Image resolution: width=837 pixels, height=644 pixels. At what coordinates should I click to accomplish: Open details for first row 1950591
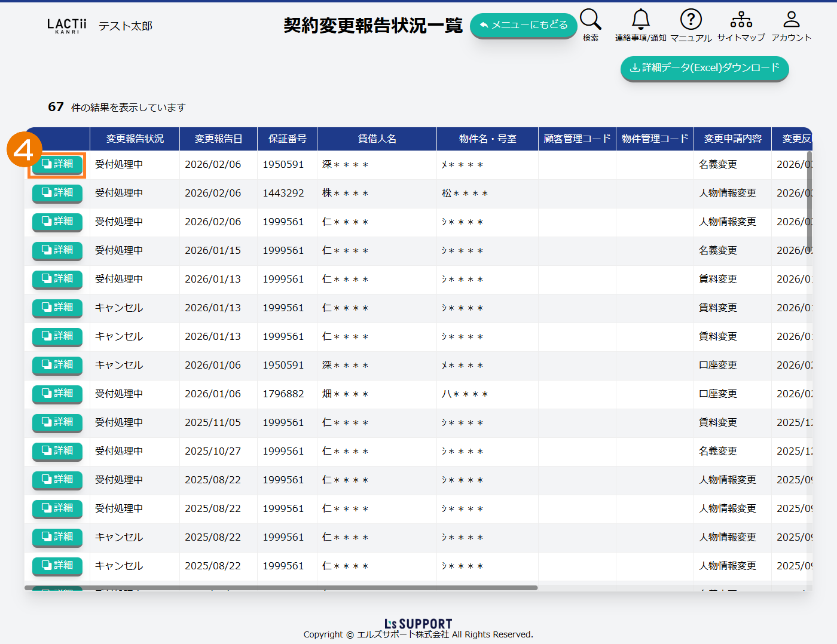pos(57,164)
